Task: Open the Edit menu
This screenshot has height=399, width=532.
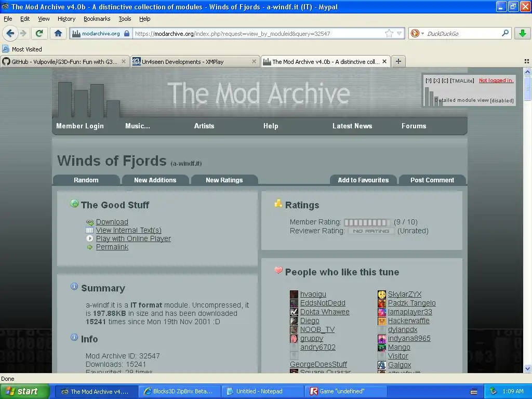Action: [x=25, y=19]
